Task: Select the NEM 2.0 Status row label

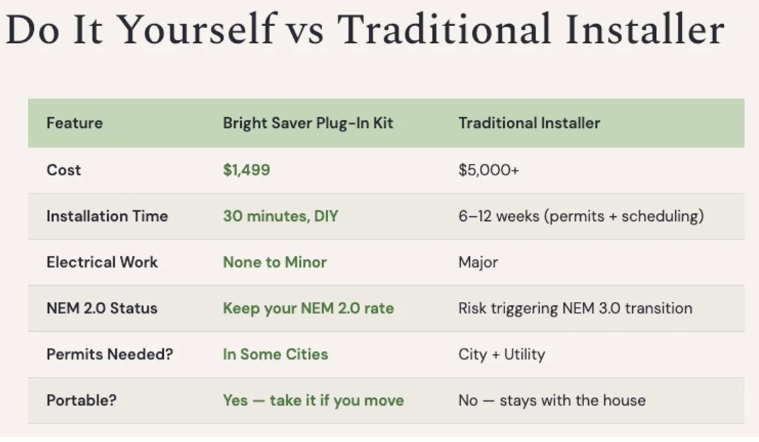Action: click(x=102, y=308)
